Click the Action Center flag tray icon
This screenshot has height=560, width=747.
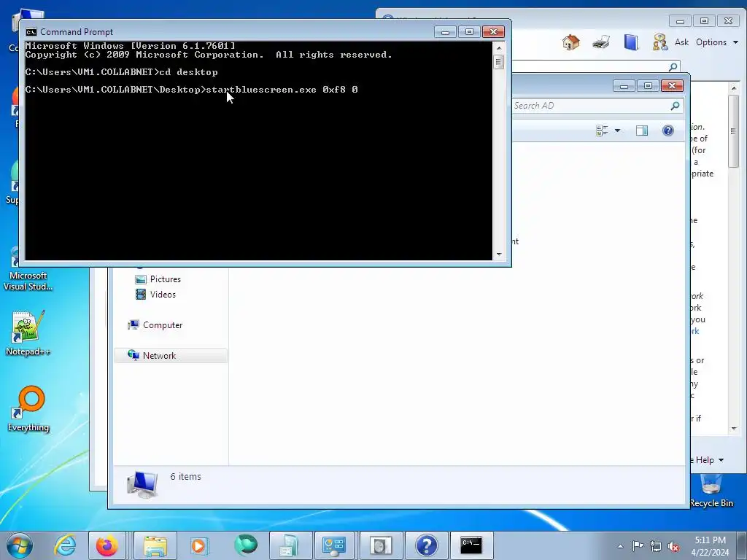[x=638, y=546]
